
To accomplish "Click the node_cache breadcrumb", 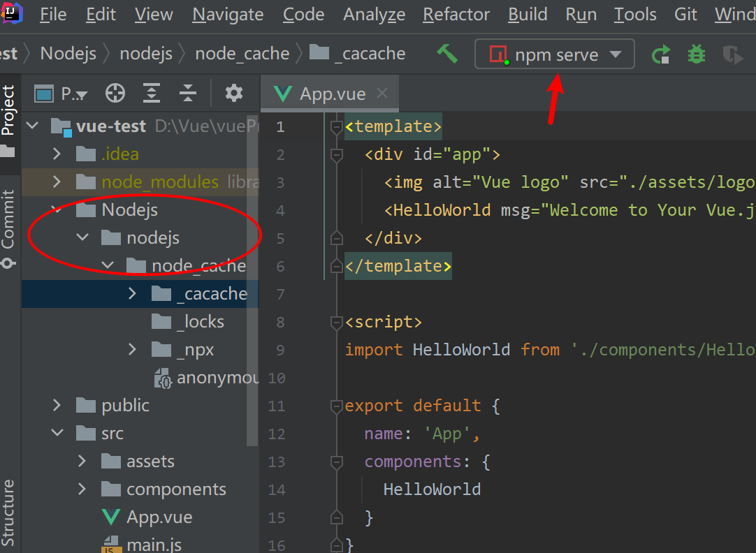I will [242, 54].
